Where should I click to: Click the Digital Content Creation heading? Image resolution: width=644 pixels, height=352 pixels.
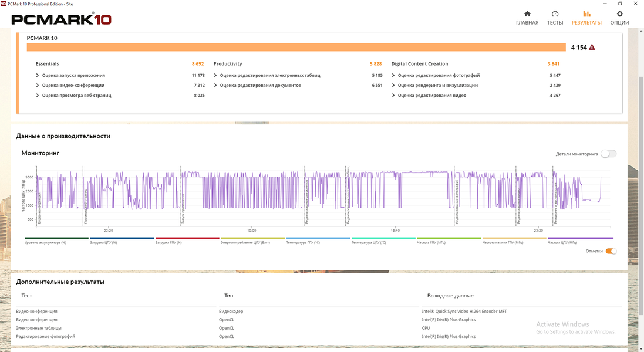coord(419,63)
